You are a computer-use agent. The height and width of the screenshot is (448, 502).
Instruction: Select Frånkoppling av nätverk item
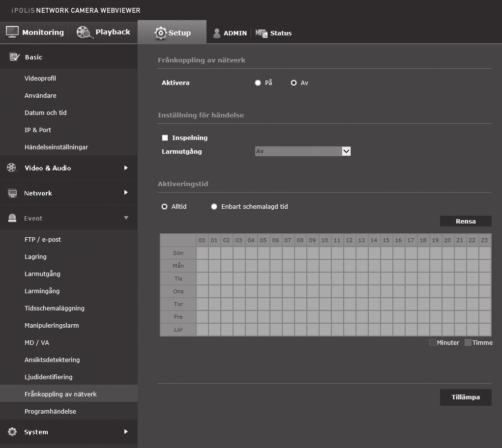[69, 393]
